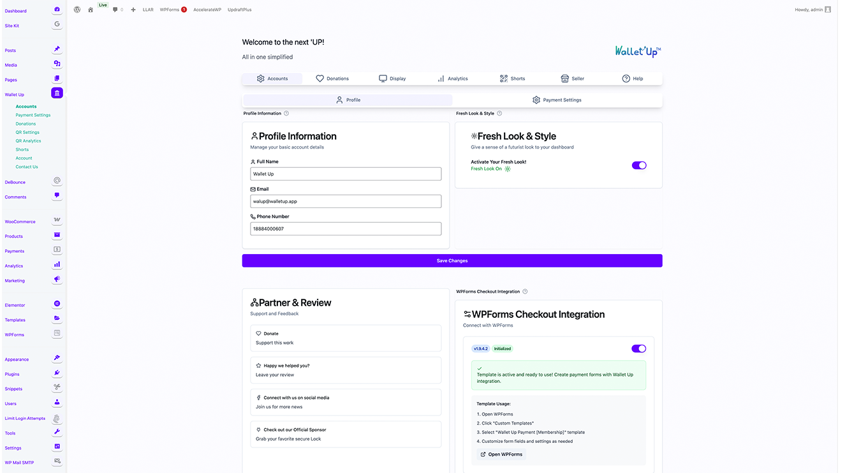The image size is (868, 473).
Task: Open Posts via its pin icon
Action: [57, 49]
